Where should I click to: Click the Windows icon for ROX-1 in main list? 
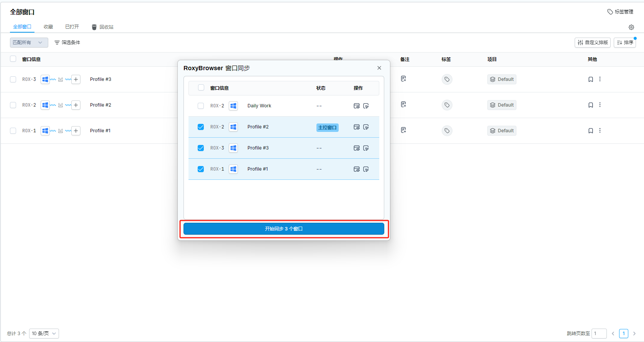pos(45,131)
